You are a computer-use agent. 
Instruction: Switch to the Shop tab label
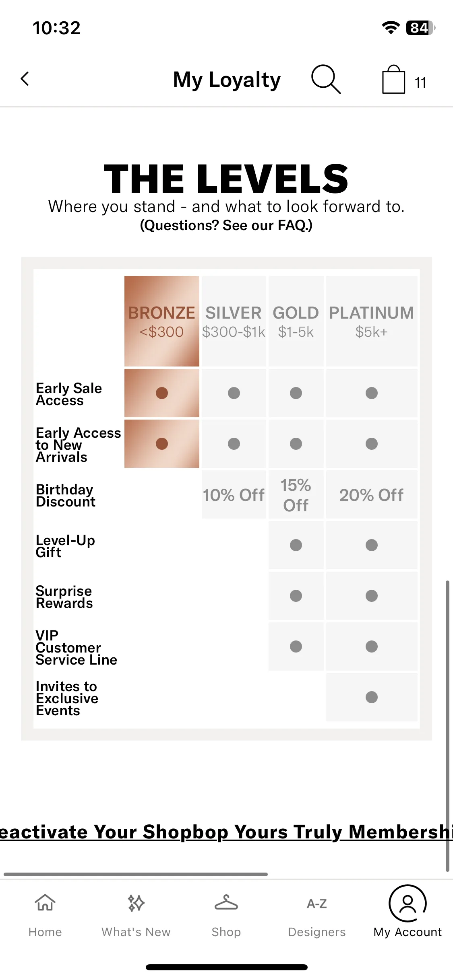click(x=226, y=932)
